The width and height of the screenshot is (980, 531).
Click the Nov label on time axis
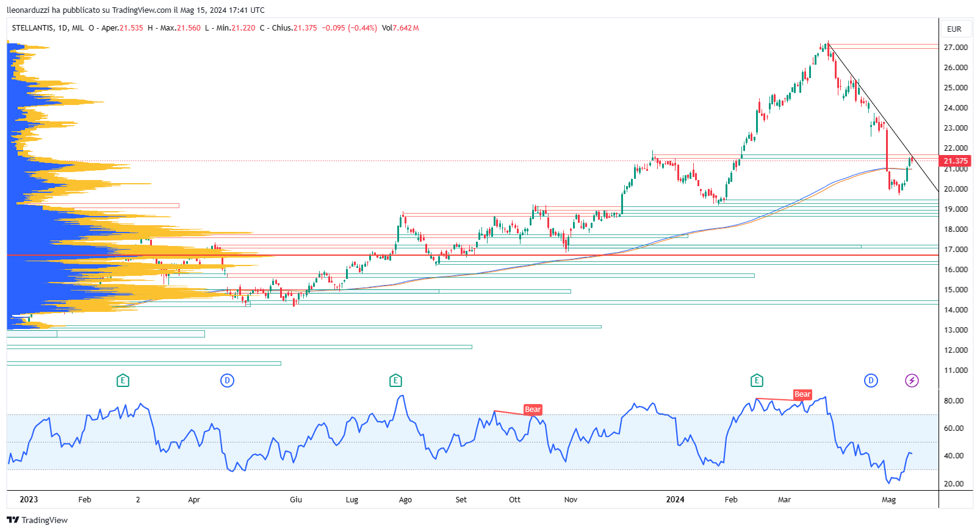pyautogui.click(x=571, y=500)
